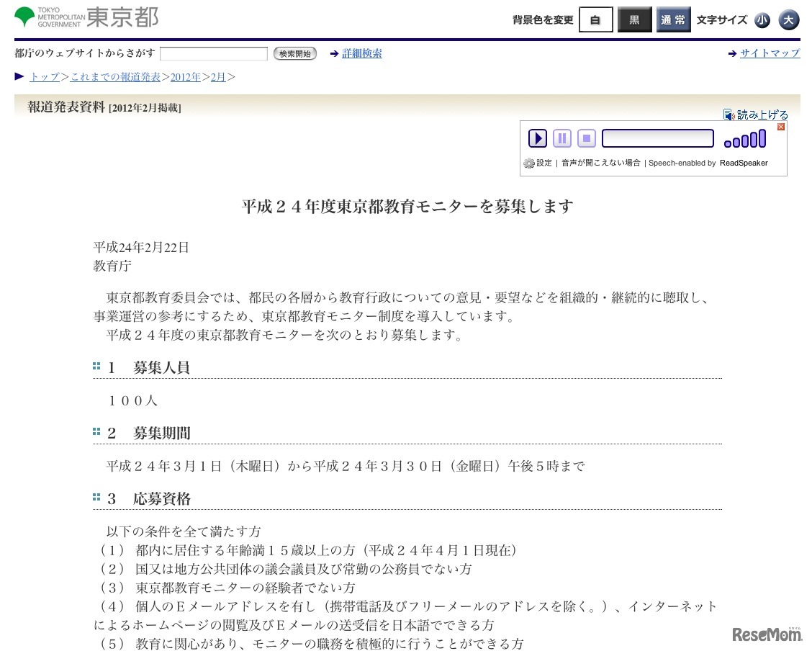Set background color to 通常 (normal)

(x=673, y=20)
